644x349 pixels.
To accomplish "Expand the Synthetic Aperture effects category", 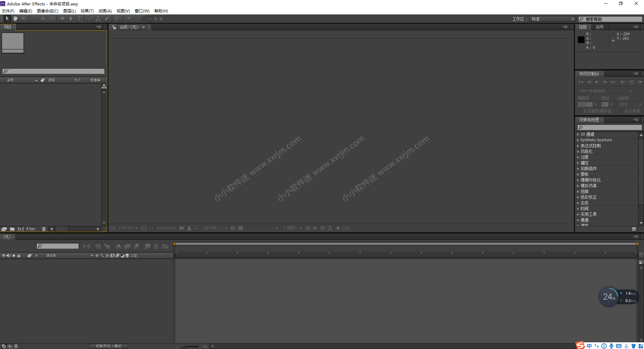I will (x=578, y=140).
